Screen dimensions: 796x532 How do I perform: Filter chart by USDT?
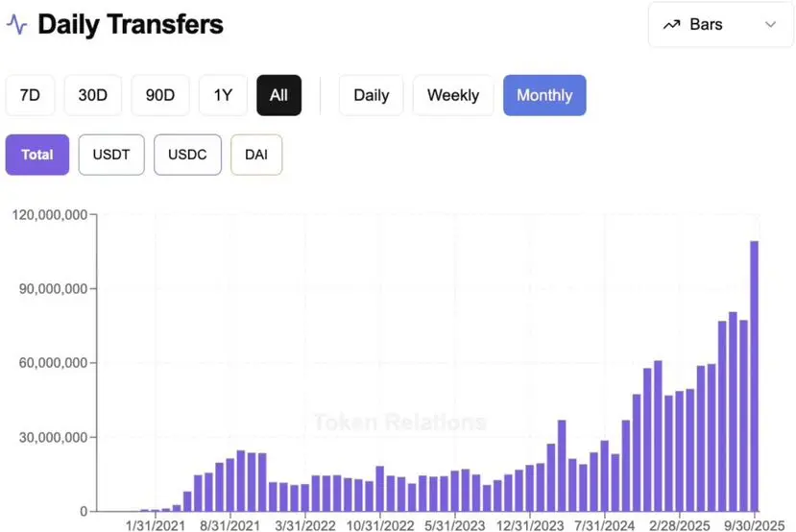click(x=111, y=155)
